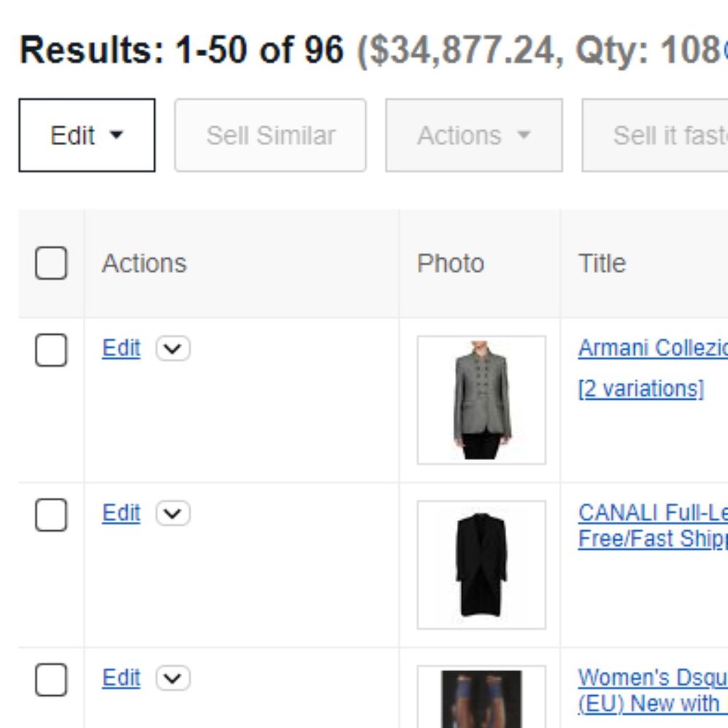Viewport: 728px width, 728px height.
Task: Open the action chevron on the Dsquared row
Action: point(173,678)
